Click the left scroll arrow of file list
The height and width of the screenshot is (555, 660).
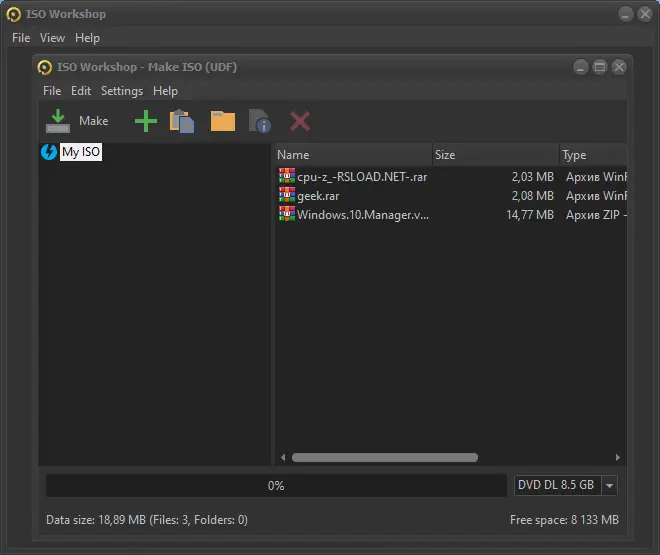pos(283,457)
